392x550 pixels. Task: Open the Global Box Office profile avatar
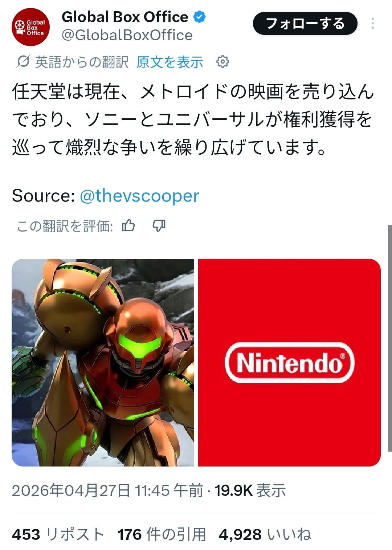[30, 27]
